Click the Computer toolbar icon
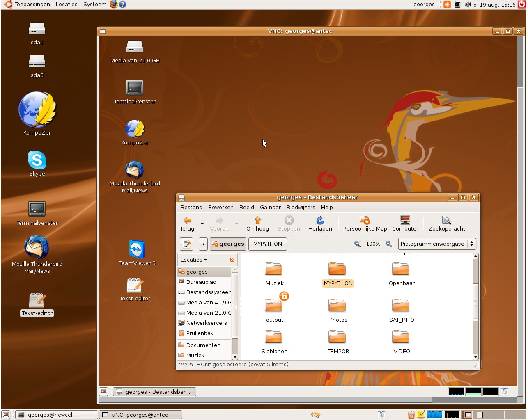This screenshot has width=528, height=420. pos(405,224)
